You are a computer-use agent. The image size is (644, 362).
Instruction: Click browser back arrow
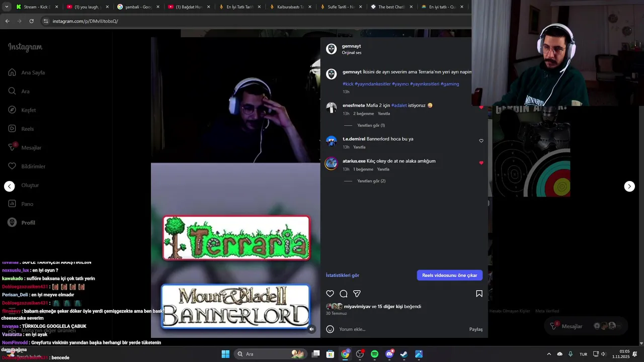click(7, 21)
